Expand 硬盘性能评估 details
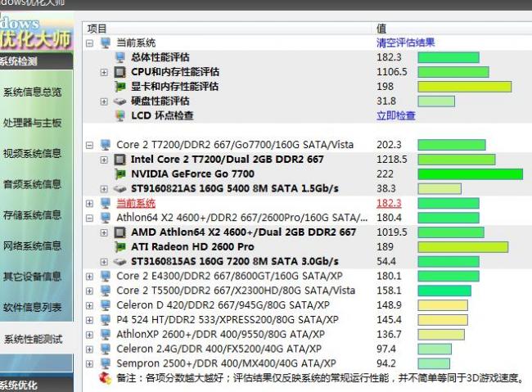Image resolution: width=532 pixels, height=392 pixels. pos(104,101)
